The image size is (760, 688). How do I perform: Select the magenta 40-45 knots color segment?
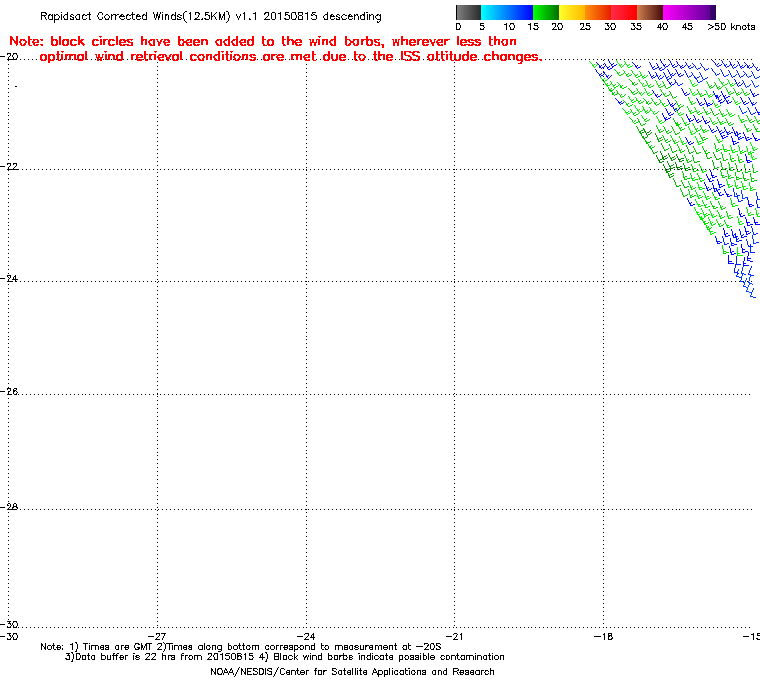point(676,12)
